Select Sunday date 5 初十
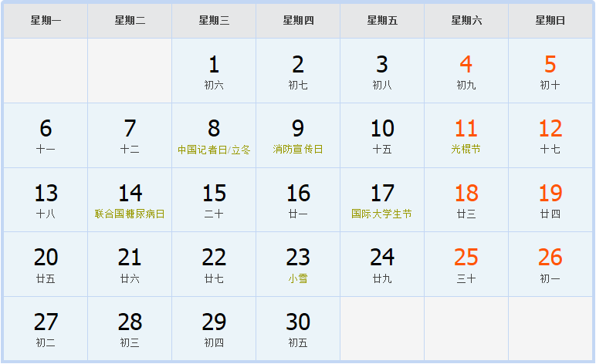The image size is (596, 364). click(x=550, y=71)
